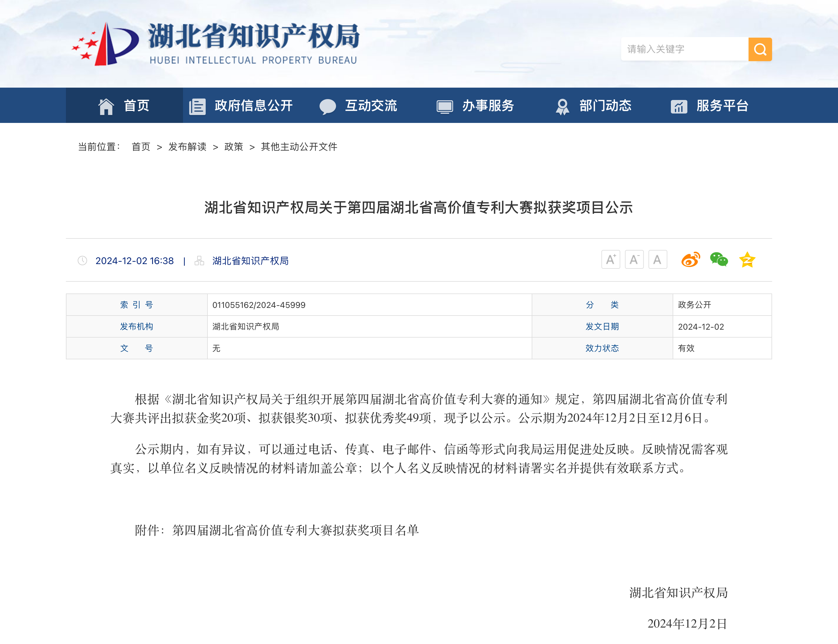The image size is (838, 644).
Task: Go to 发布解读 in breadcrumb
Action: pyautogui.click(x=187, y=147)
